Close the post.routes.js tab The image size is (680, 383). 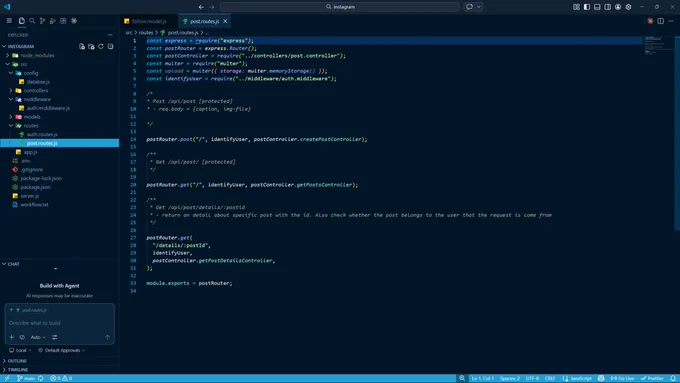point(225,21)
